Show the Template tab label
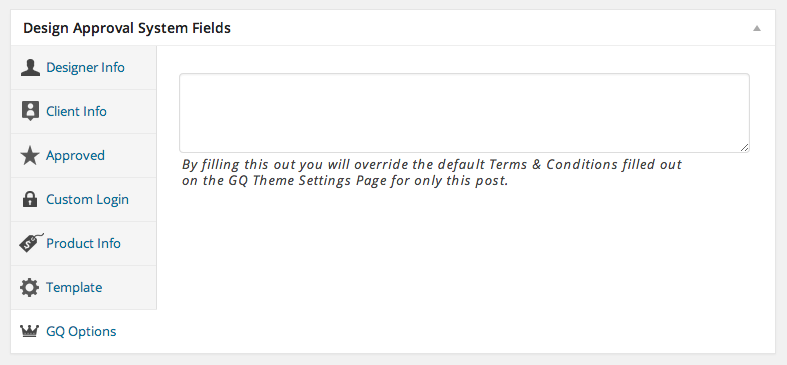The image size is (787, 365). [74, 288]
